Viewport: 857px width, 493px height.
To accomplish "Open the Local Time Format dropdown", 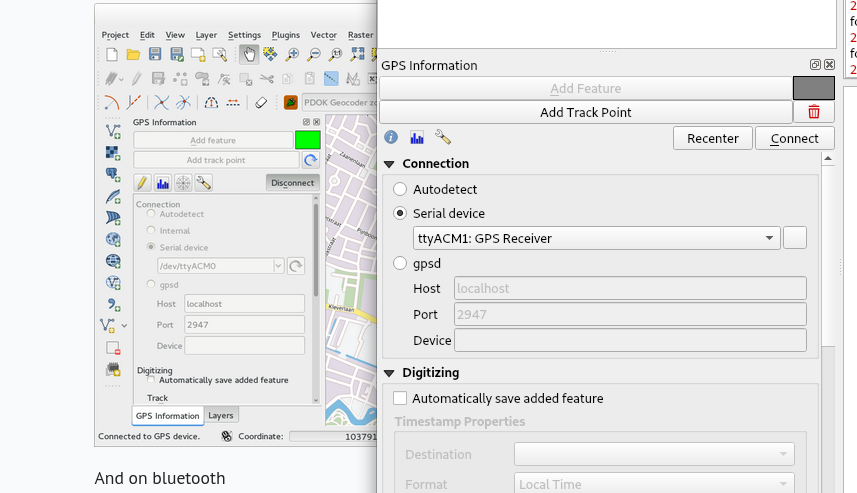I will coord(654,484).
